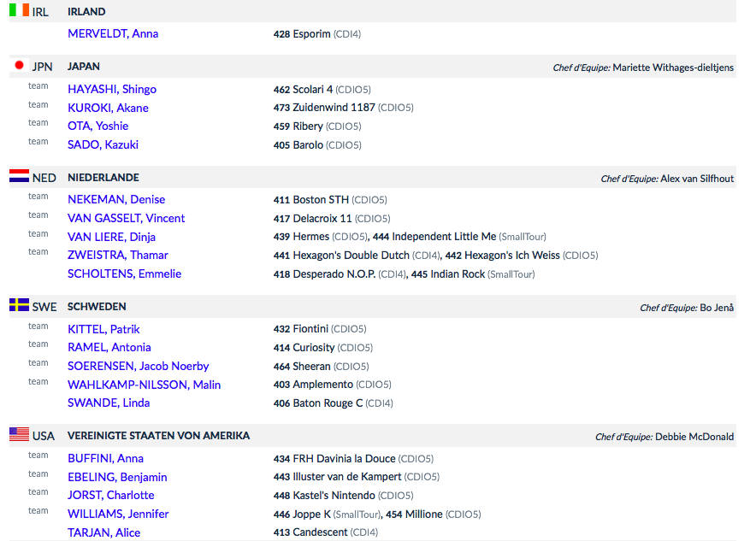Click the Netherlands flag icon
The height and width of the screenshot is (541, 756).
click(20, 176)
